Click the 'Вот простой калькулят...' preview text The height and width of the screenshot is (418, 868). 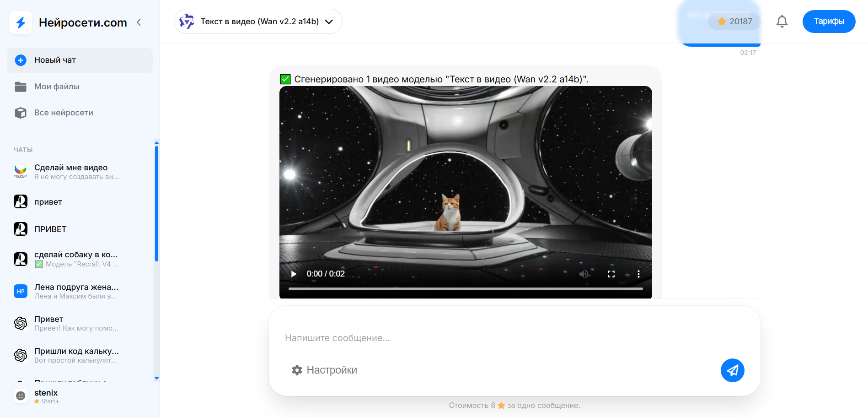tap(75, 360)
